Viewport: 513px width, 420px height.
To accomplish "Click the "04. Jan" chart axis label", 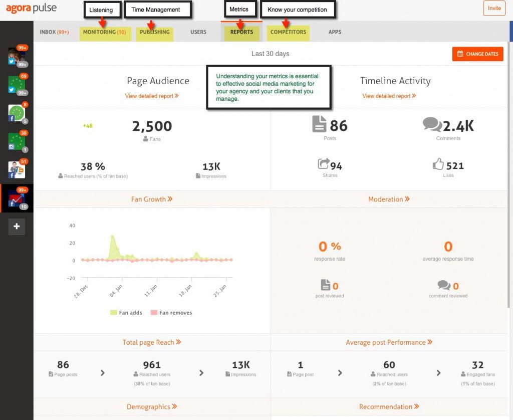I will pyautogui.click(x=116, y=291).
